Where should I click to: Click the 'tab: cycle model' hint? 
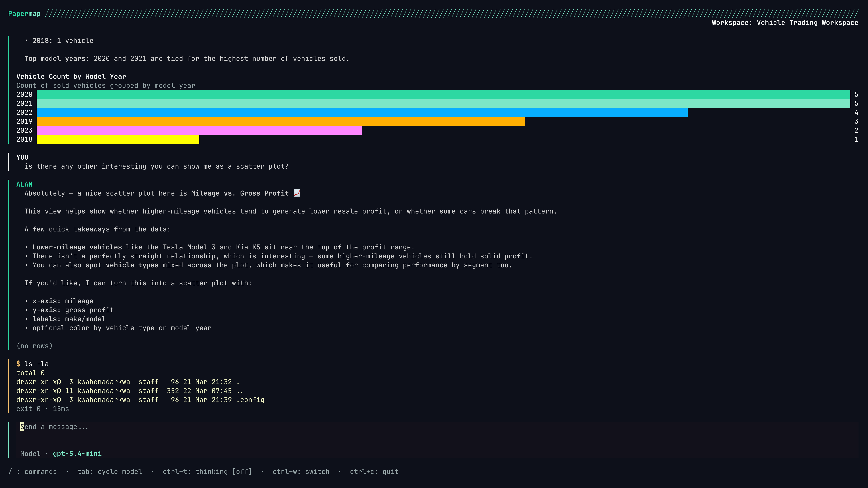(110, 472)
